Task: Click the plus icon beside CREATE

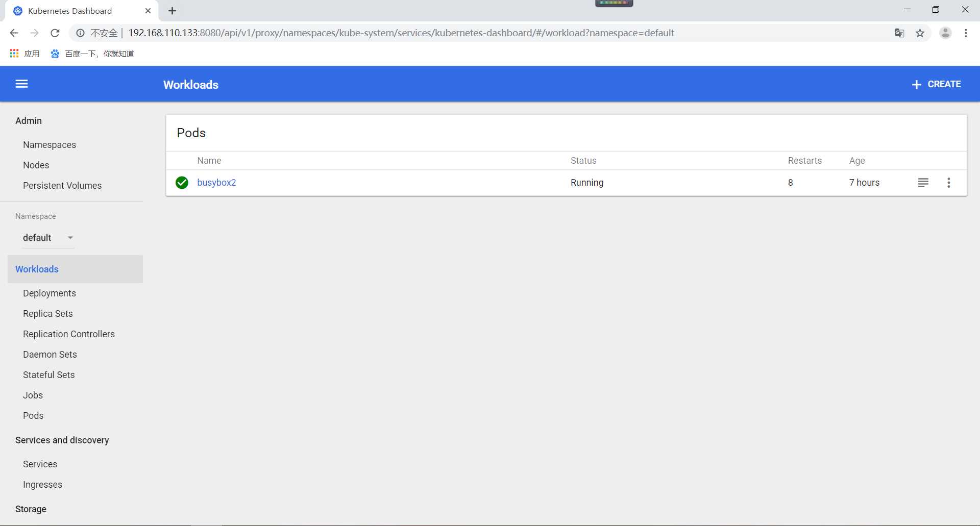Action: tap(916, 85)
